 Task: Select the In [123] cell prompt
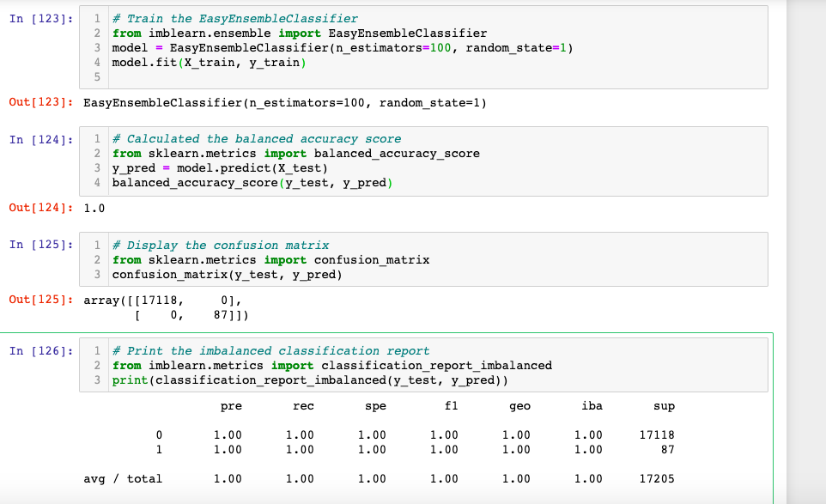click(41, 19)
